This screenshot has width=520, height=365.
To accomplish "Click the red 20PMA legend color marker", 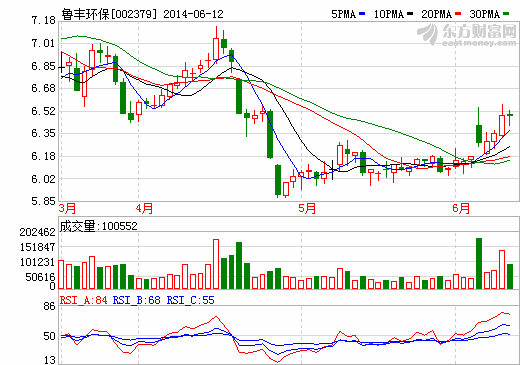I will click(x=458, y=14).
